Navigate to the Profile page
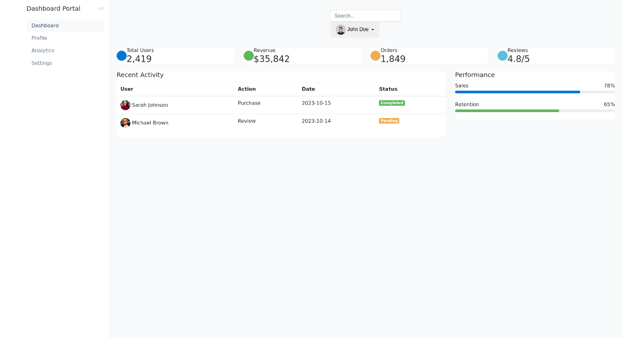 [39, 38]
